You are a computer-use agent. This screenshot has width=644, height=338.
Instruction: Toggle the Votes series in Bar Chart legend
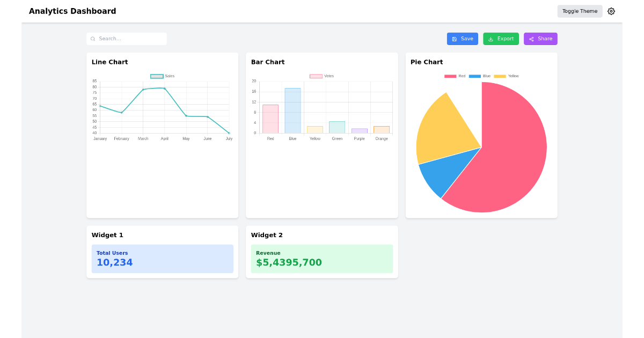pos(325,76)
